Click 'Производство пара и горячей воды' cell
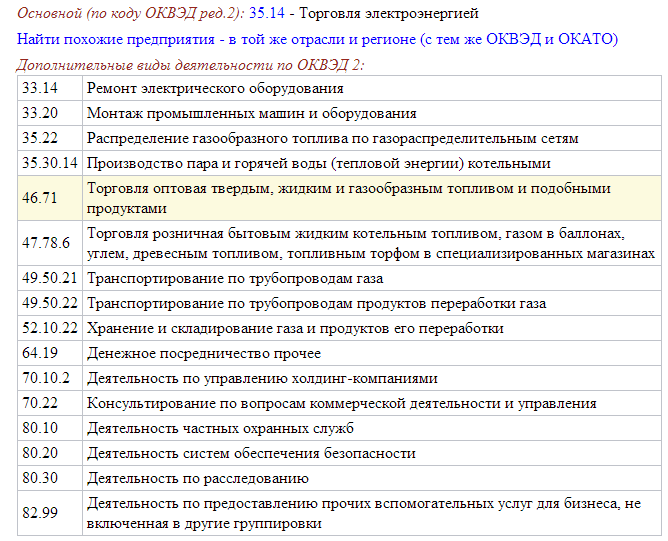668x541 pixels. [x=371, y=163]
